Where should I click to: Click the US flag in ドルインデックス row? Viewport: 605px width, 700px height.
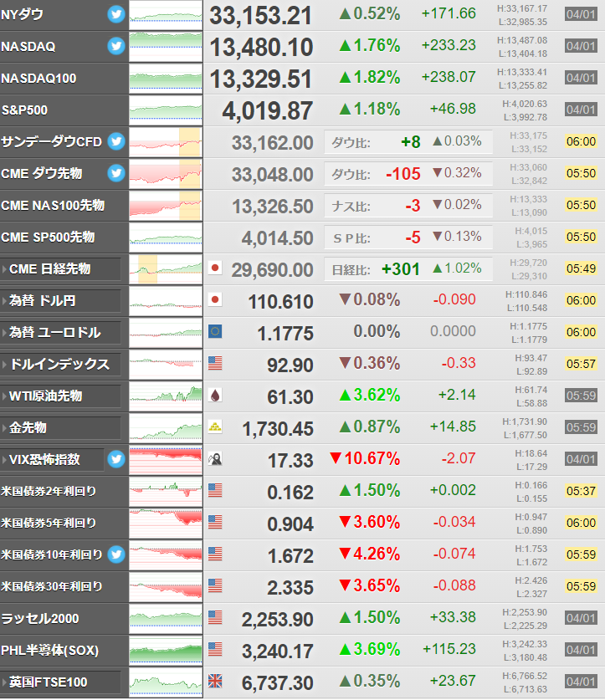(x=215, y=364)
